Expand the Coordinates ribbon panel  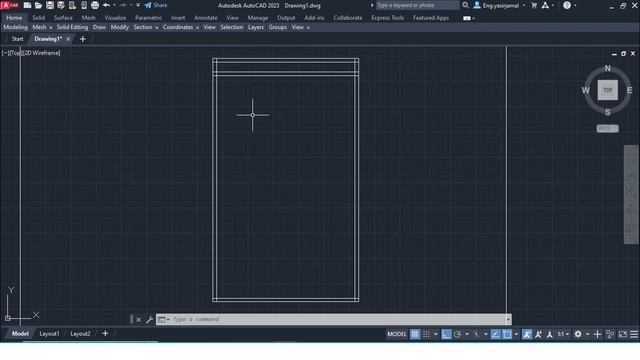pyautogui.click(x=178, y=27)
